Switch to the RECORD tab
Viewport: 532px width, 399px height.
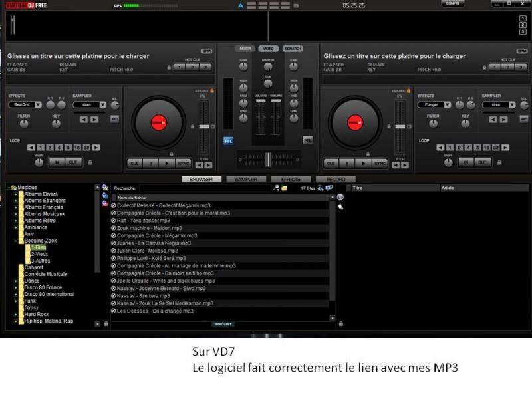[336, 179]
